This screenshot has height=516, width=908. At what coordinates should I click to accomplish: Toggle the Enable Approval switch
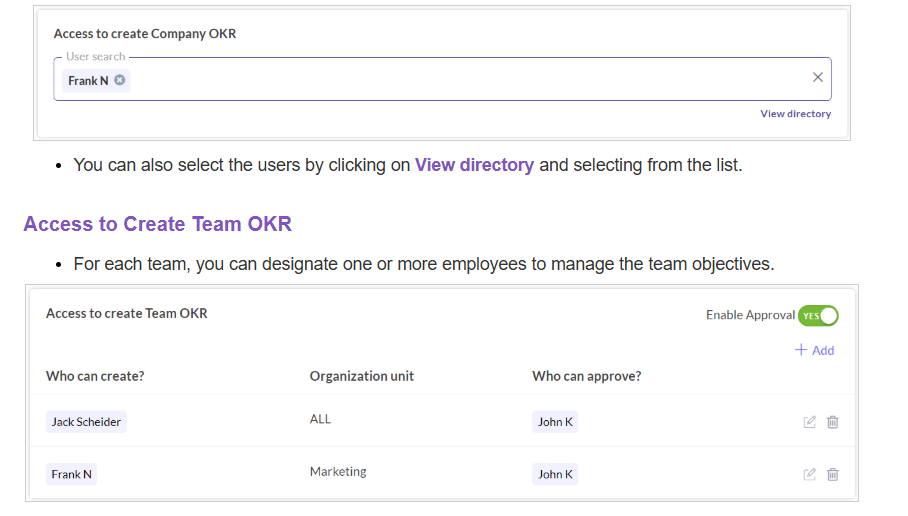[818, 316]
